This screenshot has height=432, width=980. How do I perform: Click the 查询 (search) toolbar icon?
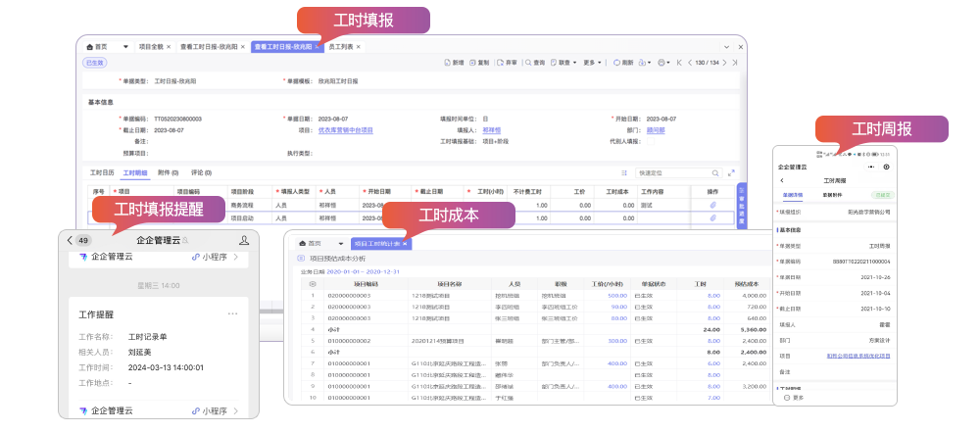pyautogui.click(x=534, y=63)
